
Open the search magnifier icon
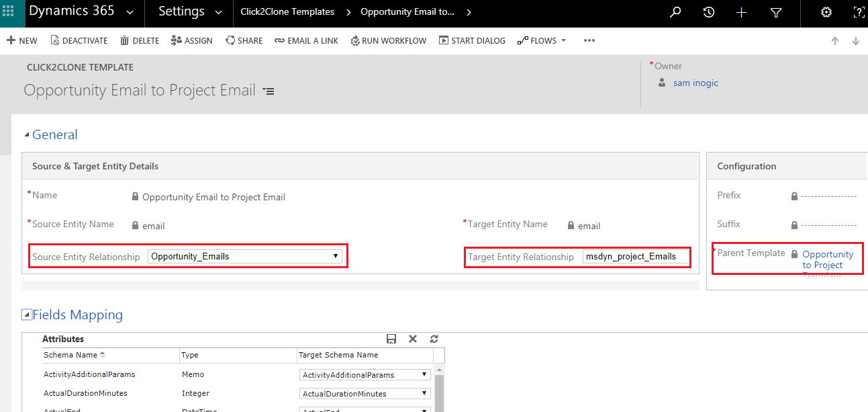point(675,12)
